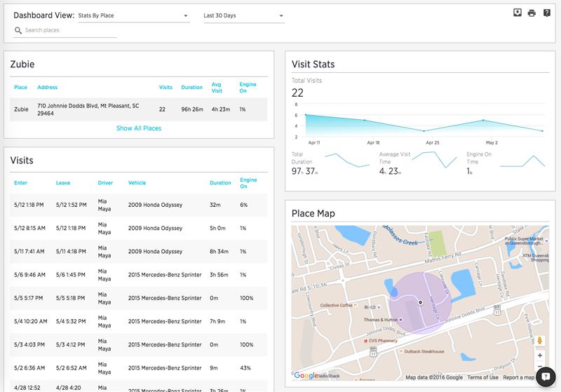The width and height of the screenshot is (561, 392).
Task: Click the 710 Johnnie Dodds Blvd address
Action: pyautogui.click(x=88, y=109)
